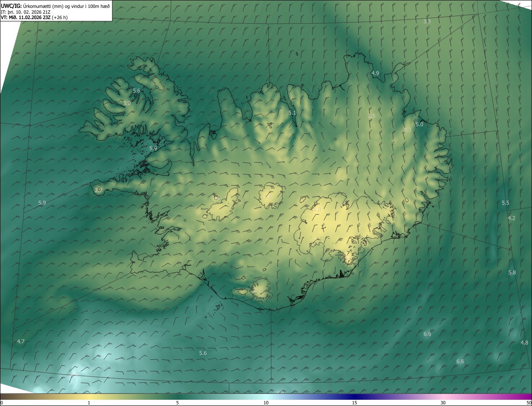
Task: Click the 2.5 value label on the map
Action: click(372, 116)
